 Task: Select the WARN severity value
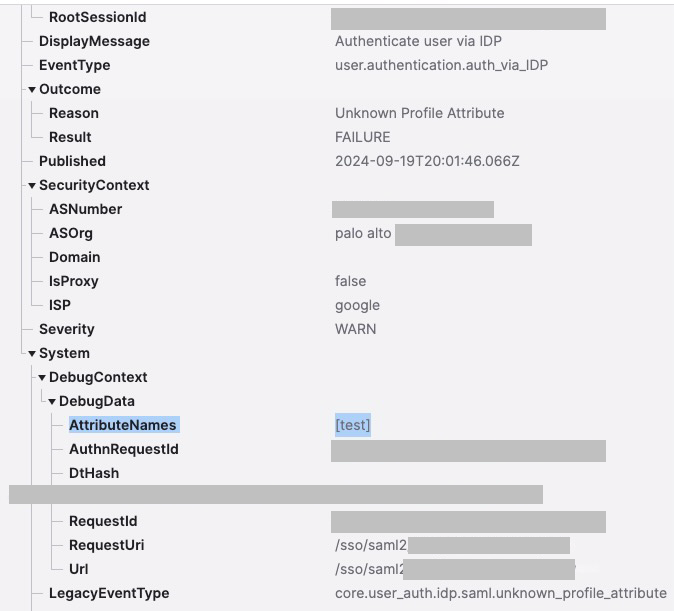pos(355,329)
